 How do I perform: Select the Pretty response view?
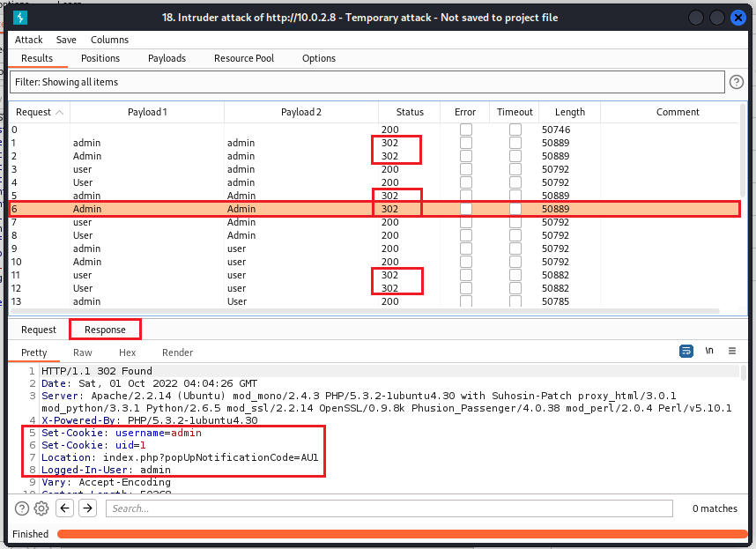point(33,352)
